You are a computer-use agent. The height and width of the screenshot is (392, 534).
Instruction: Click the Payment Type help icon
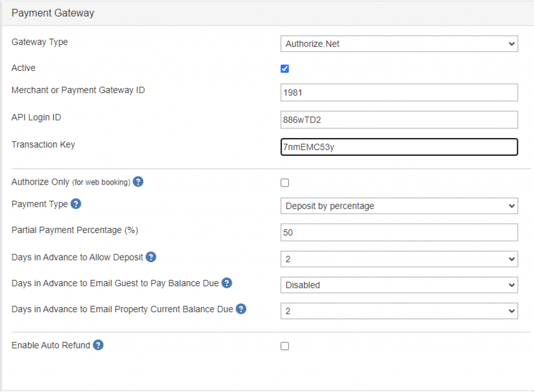76,204
